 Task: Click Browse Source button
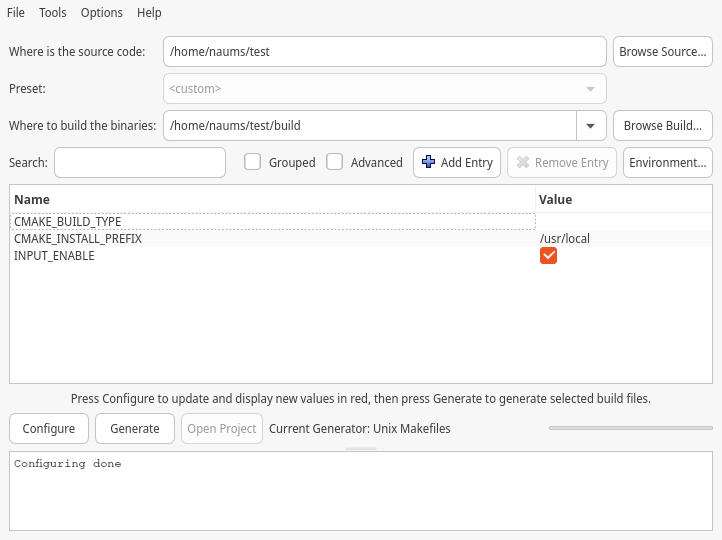pyautogui.click(x=662, y=52)
